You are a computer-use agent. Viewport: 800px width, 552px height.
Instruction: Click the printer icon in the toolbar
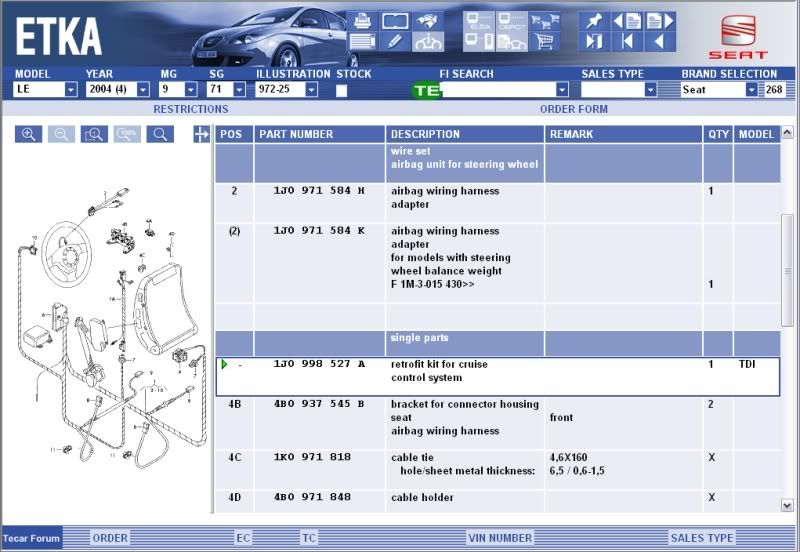click(362, 21)
